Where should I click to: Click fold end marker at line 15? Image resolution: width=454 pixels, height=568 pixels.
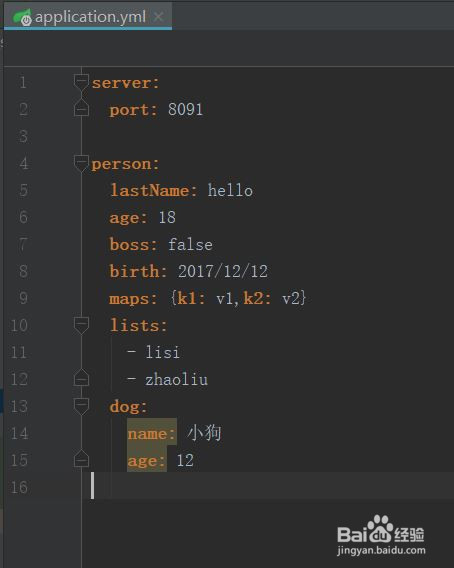click(81, 459)
